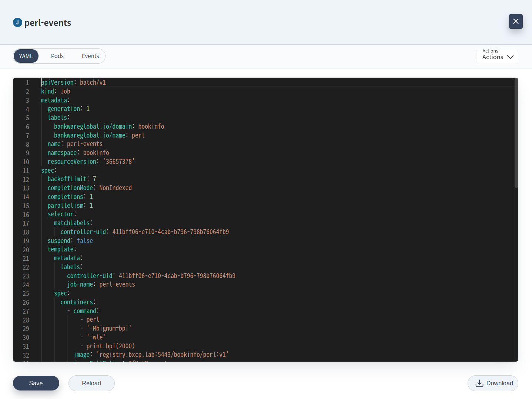Click controller-uid value on line 18

coord(171,232)
